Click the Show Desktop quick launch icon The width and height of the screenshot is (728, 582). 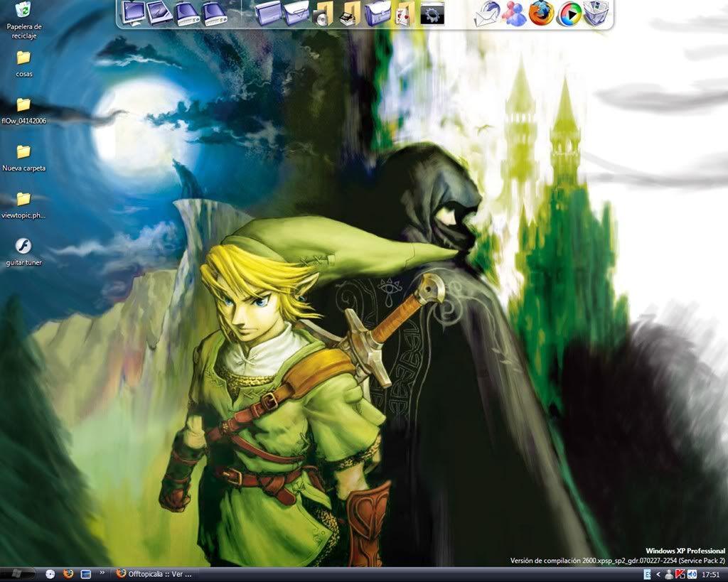click(85, 573)
